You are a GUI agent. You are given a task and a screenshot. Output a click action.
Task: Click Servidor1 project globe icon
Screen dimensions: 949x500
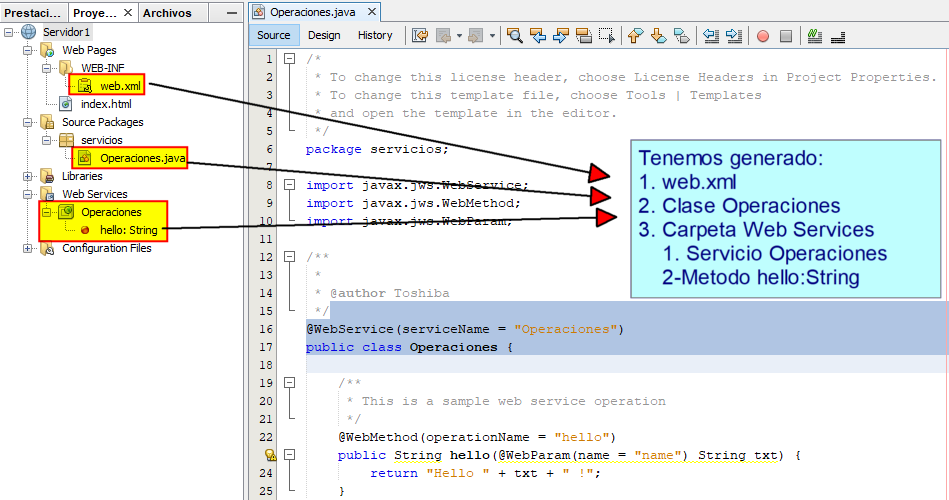coord(28,31)
